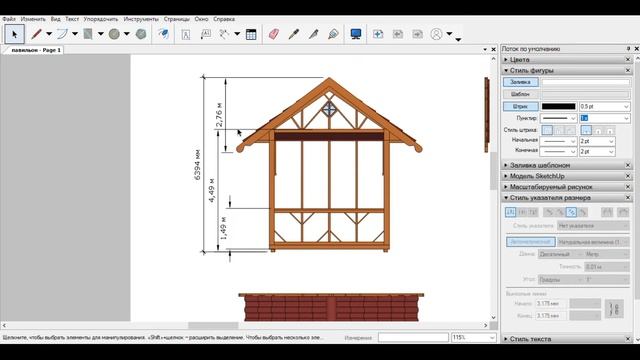Screen dimensions: 640x360
Task: Select the Rectangle shape tool
Action: 88,34
